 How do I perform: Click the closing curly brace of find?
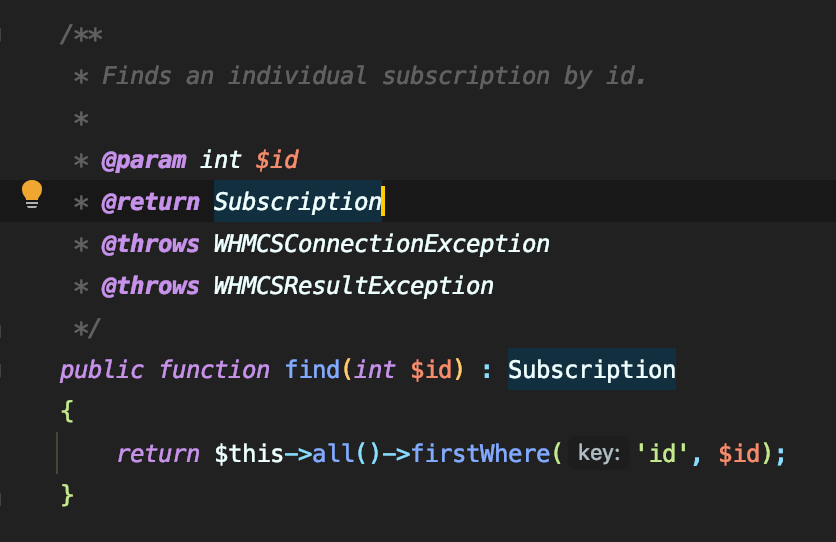pyautogui.click(x=67, y=494)
